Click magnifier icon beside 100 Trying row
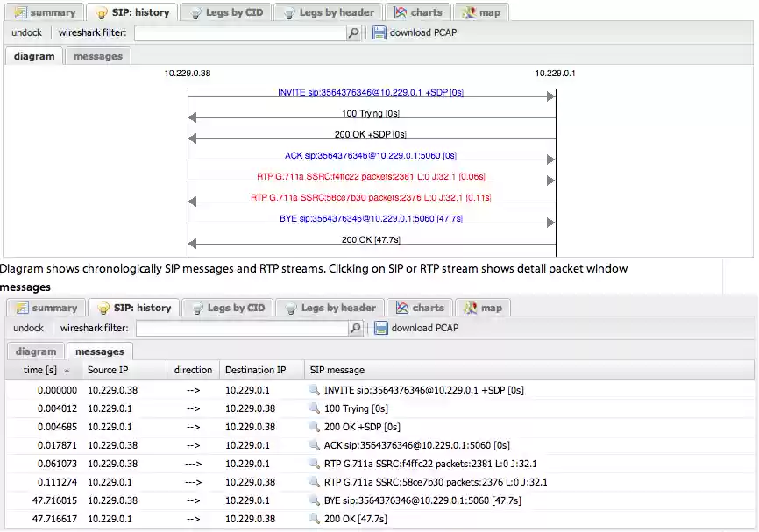Viewport: 759px width, 532px height. (x=314, y=408)
